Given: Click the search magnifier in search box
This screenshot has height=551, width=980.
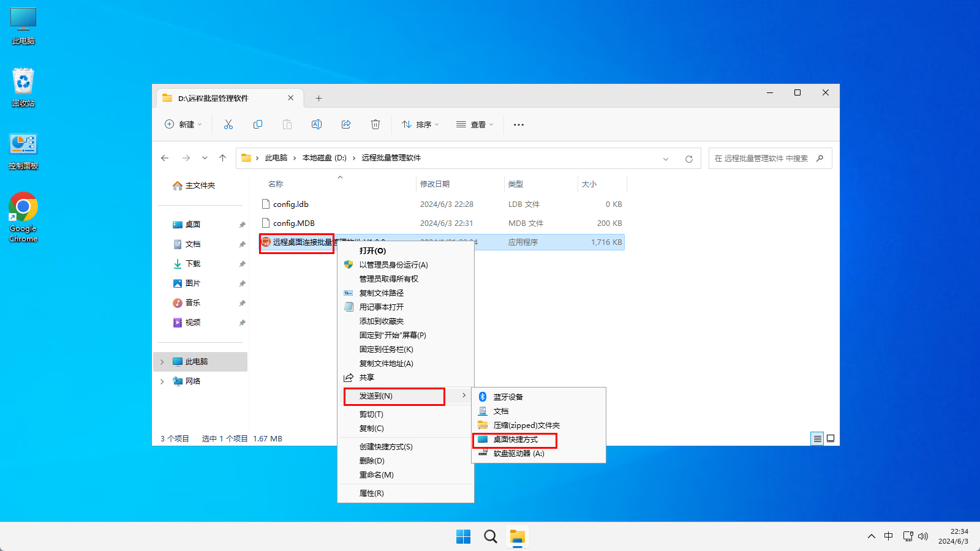Looking at the screenshot, I should tap(820, 158).
